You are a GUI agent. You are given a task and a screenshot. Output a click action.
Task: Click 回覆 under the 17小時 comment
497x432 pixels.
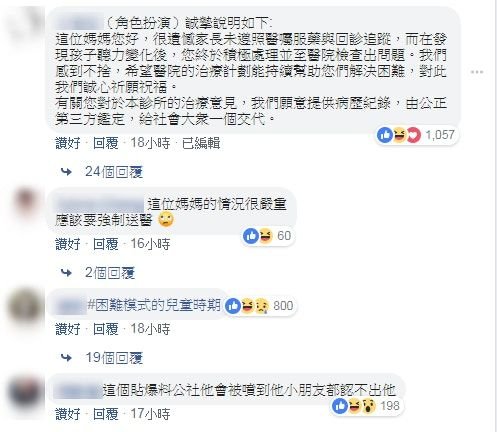click(106, 414)
